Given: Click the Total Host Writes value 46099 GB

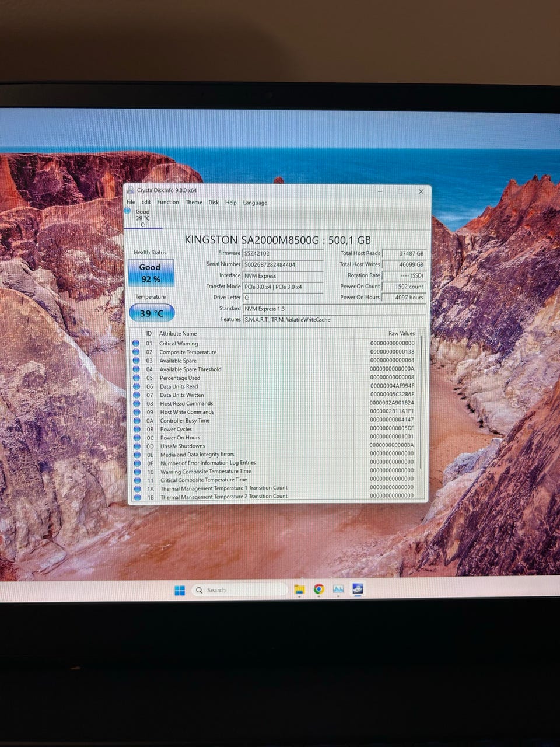Looking at the screenshot, I should (x=404, y=264).
